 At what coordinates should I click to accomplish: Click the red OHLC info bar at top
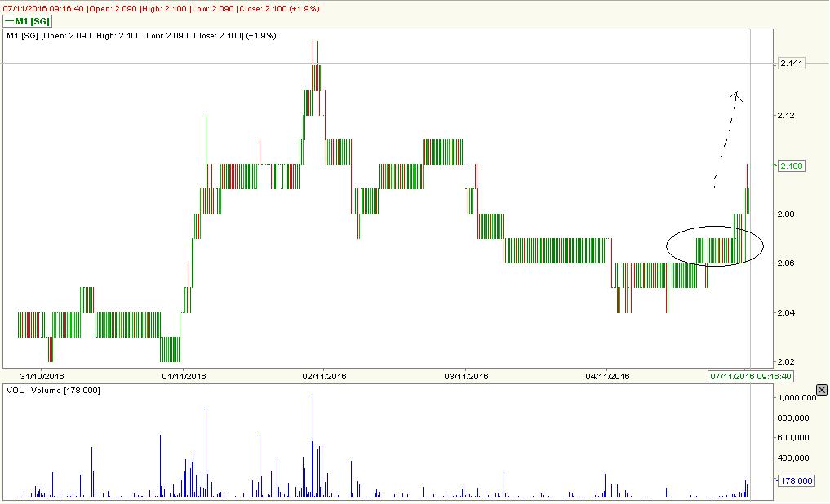tap(163, 7)
